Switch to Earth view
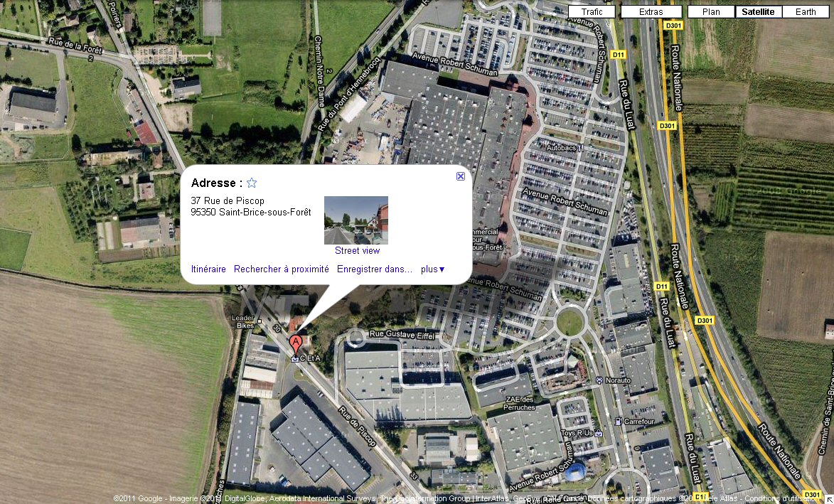This screenshot has width=834, height=504. point(806,11)
